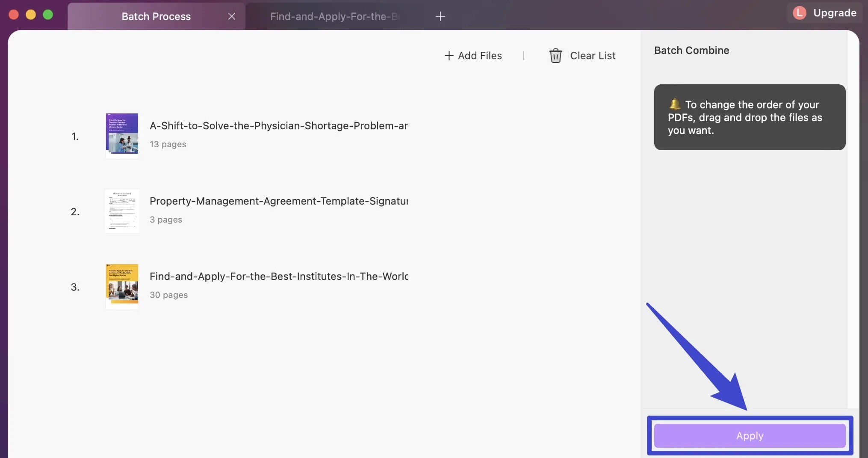Close the Batch Process tab
Viewport: 868px width, 458px height.
coord(232,16)
